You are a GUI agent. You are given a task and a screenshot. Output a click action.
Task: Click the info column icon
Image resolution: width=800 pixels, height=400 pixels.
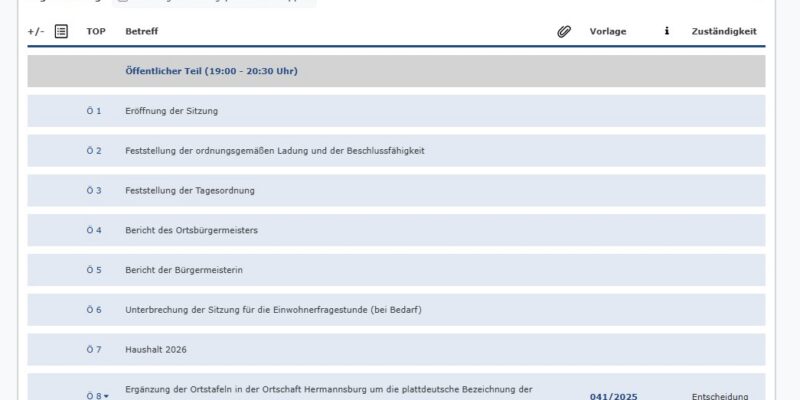[667, 31]
